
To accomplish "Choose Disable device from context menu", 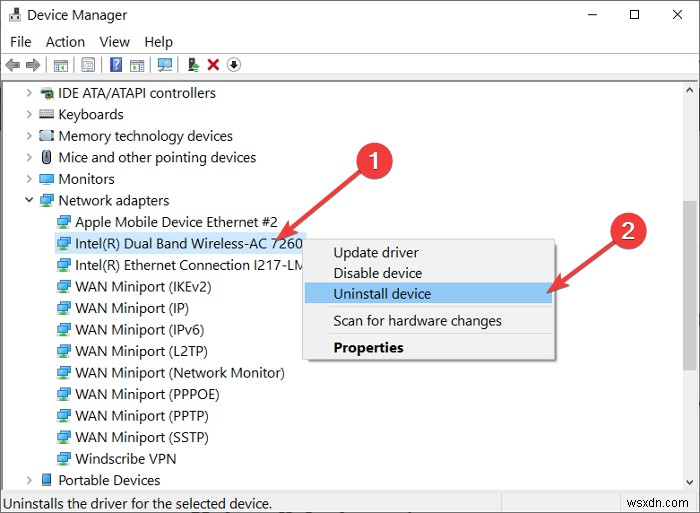I will [429, 273].
